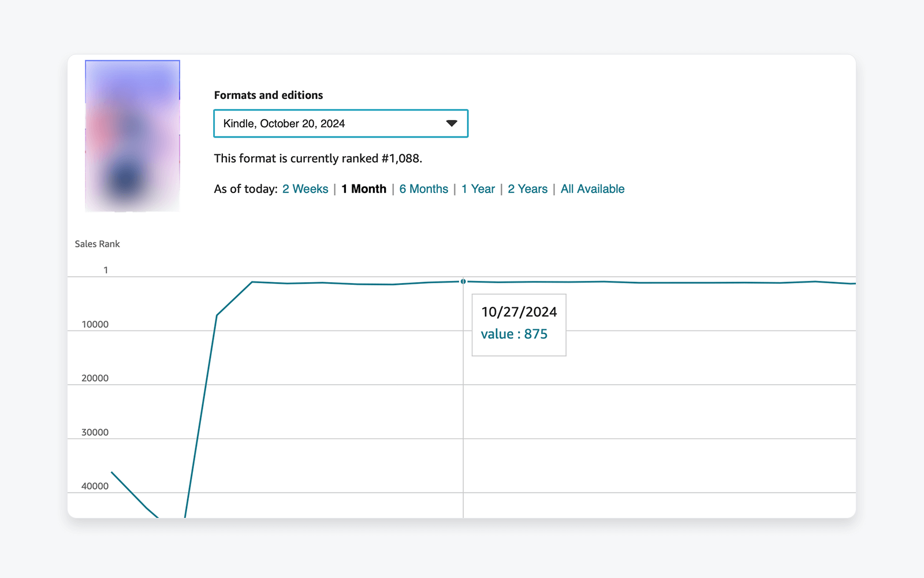
Task: Select the 20000 y-axis label
Action: (95, 378)
